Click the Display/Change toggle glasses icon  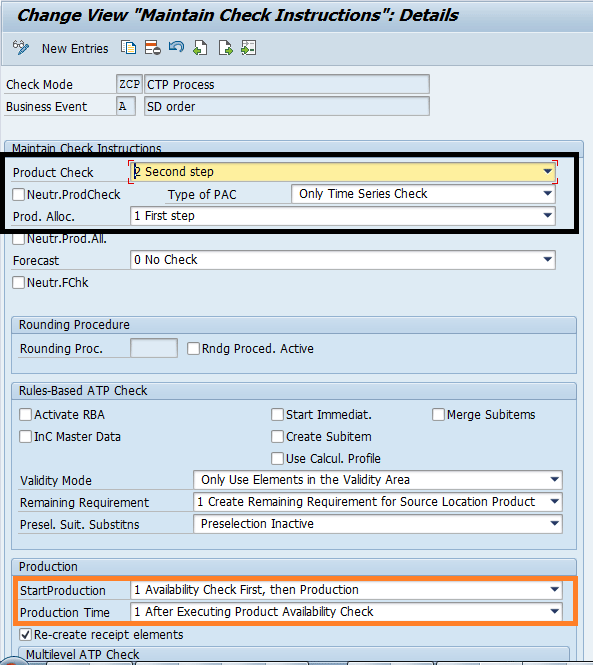[x=20, y=48]
